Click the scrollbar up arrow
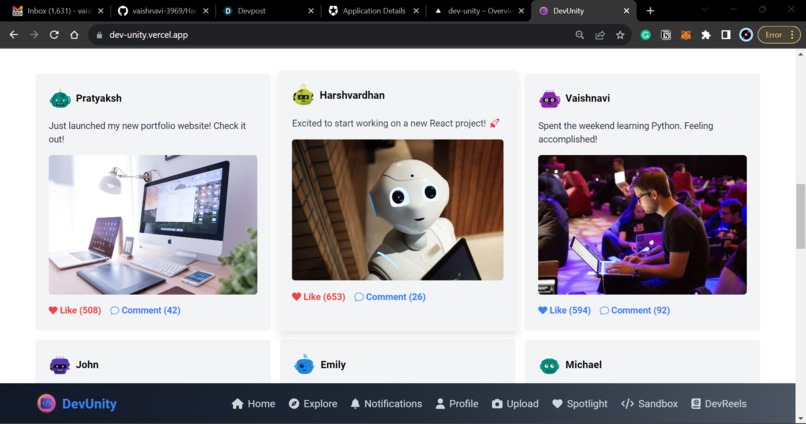 pos(800,54)
